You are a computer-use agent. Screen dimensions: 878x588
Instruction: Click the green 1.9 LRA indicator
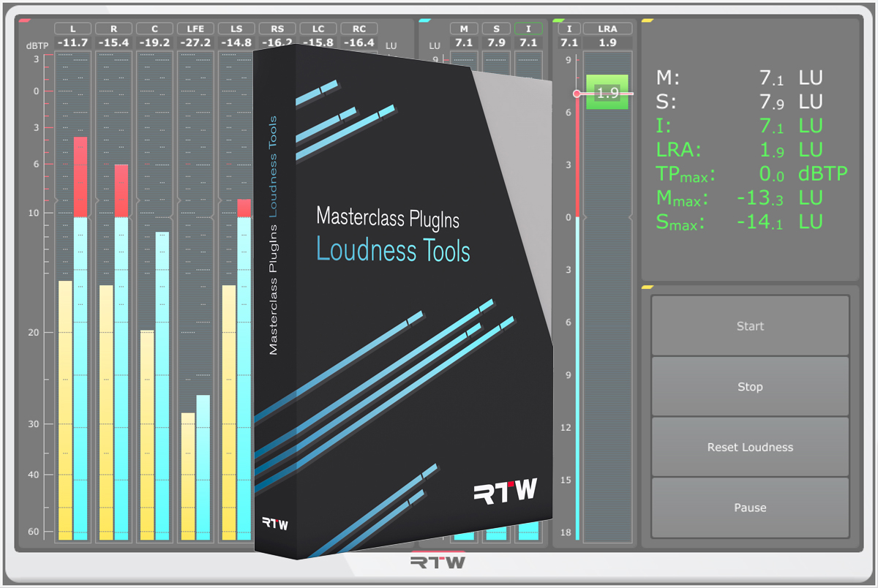607,92
